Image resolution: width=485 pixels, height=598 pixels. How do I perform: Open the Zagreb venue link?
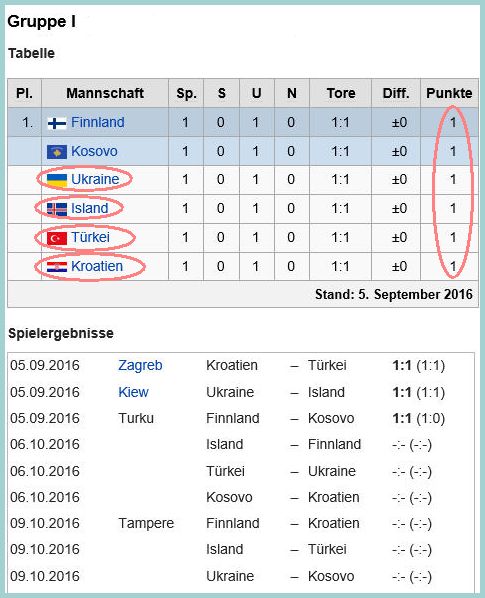[x=140, y=365]
